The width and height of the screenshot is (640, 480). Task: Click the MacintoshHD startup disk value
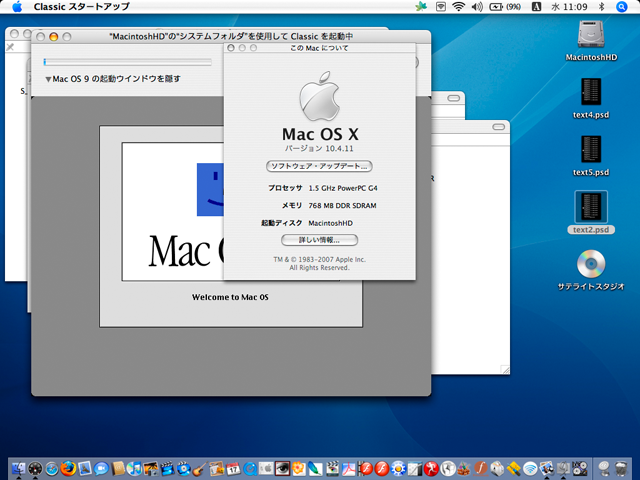(x=330, y=223)
